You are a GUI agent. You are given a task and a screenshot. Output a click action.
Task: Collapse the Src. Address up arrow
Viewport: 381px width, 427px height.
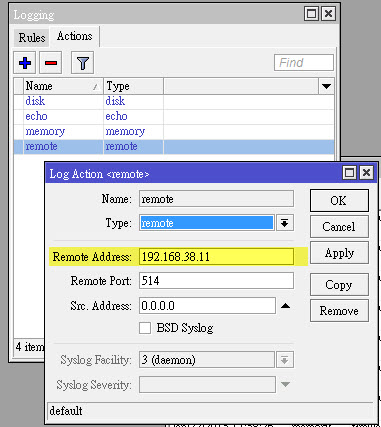tap(285, 306)
